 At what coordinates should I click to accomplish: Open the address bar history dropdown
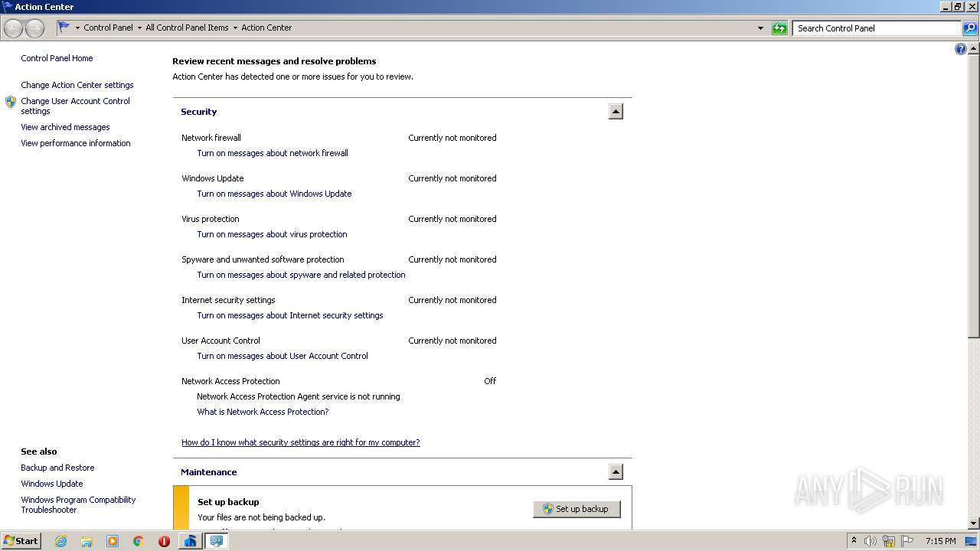coord(760,28)
